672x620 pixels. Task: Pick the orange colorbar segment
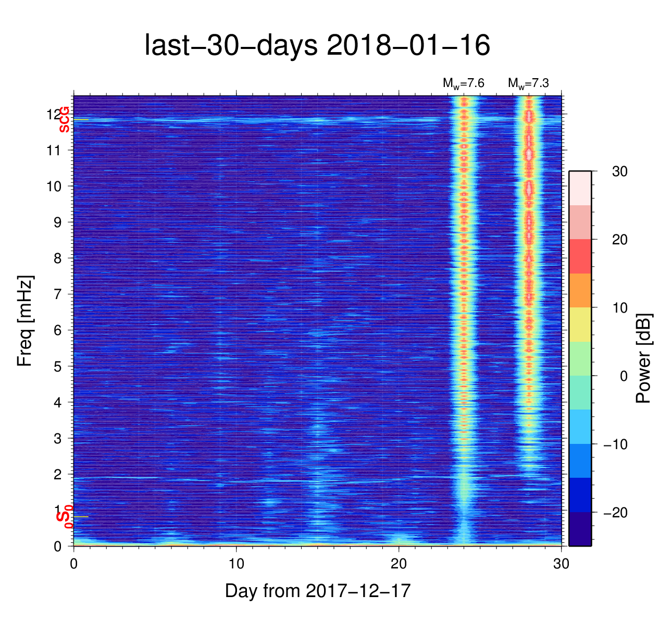tap(580, 290)
